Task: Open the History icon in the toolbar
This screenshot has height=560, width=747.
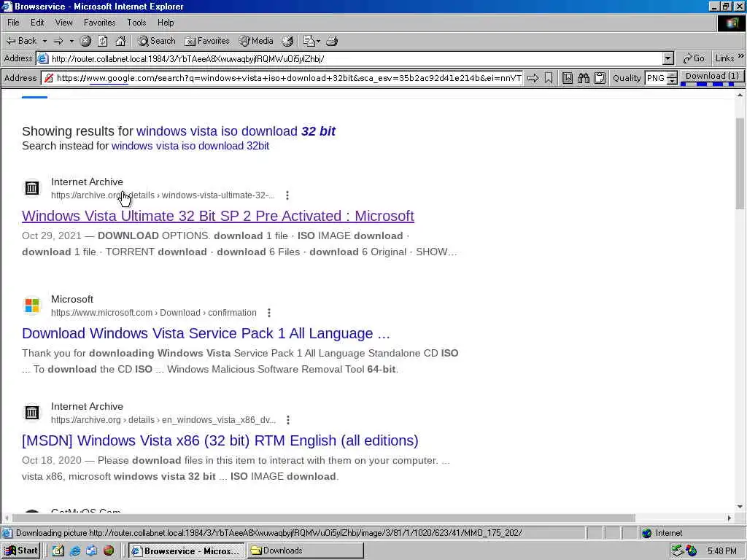Action: tap(287, 41)
